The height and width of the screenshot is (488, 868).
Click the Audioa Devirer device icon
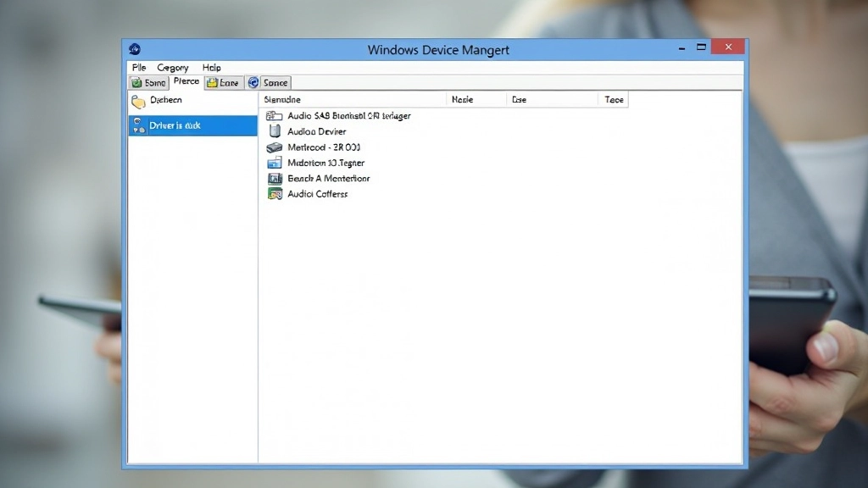275,131
